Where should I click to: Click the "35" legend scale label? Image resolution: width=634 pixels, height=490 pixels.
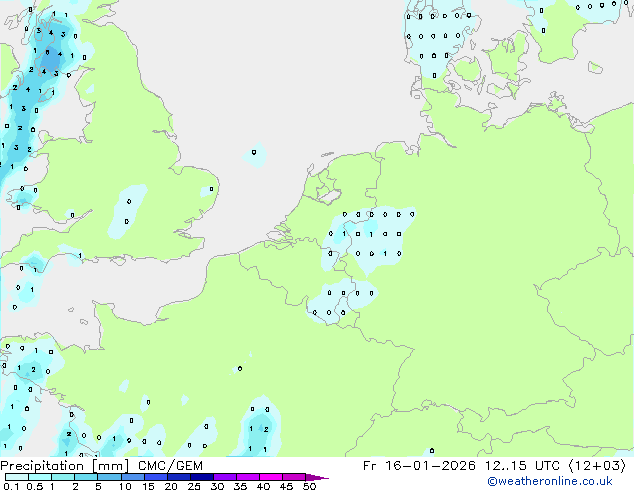pyautogui.click(x=240, y=486)
